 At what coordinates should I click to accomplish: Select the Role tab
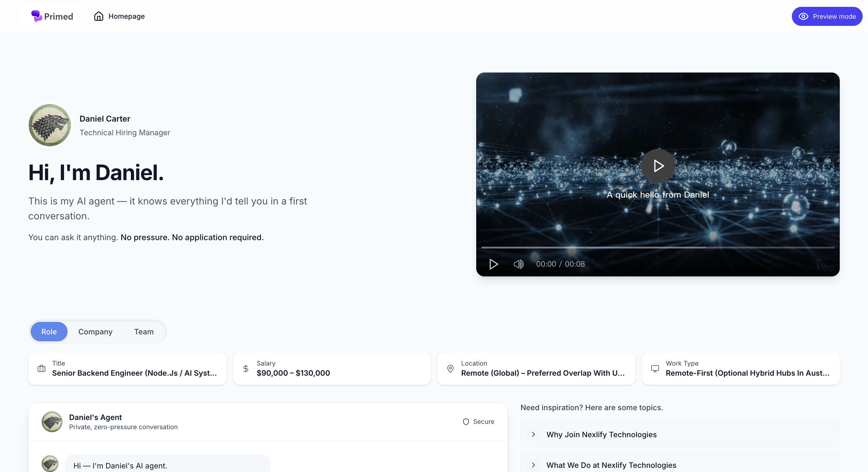point(49,332)
